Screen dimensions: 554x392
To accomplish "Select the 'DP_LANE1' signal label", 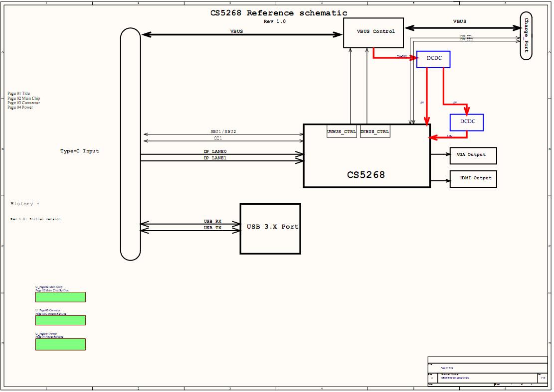I will (x=215, y=158).
